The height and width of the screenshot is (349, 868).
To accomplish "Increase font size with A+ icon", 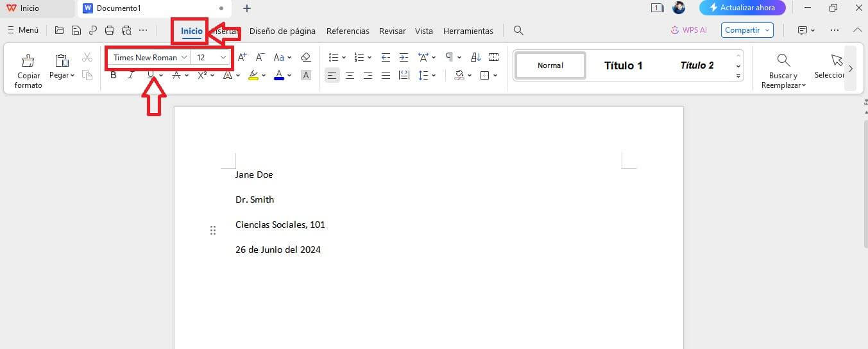I will (243, 57).
